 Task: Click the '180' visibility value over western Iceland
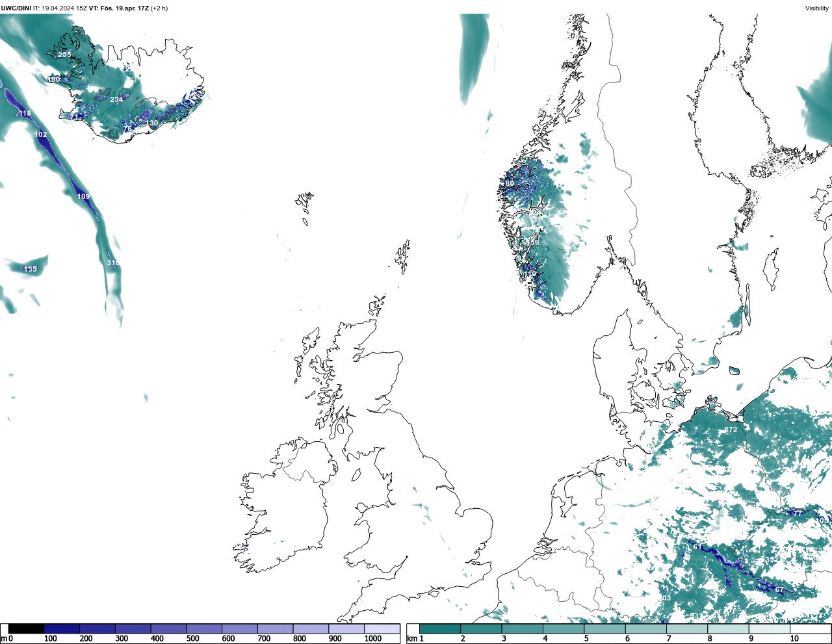tap(54, 79)
